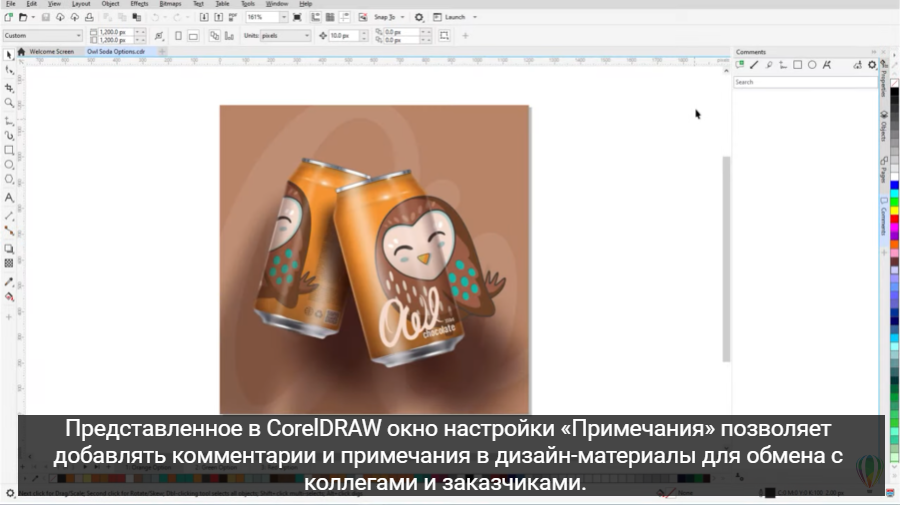Open the Properties docker tab
This screenshot has height=505, width=900.
tap(884, 78)
